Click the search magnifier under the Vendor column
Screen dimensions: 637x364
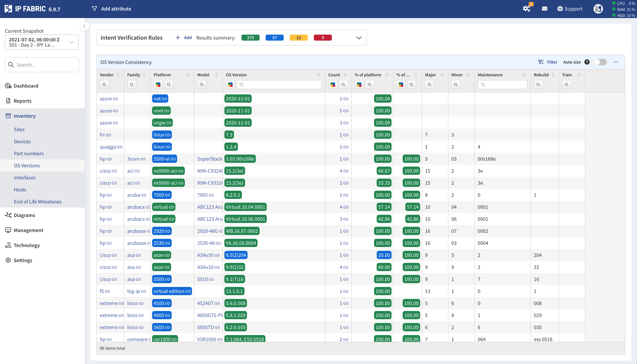[104, 84]
